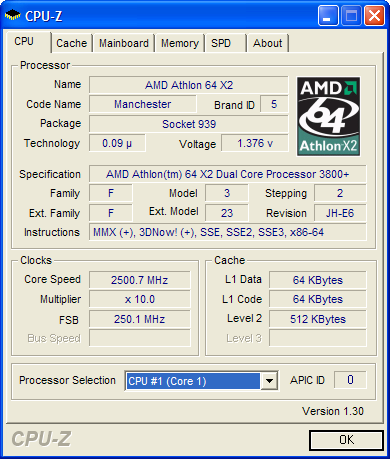Expand the Processor Selection dropdown arrow

pos(269,381)
